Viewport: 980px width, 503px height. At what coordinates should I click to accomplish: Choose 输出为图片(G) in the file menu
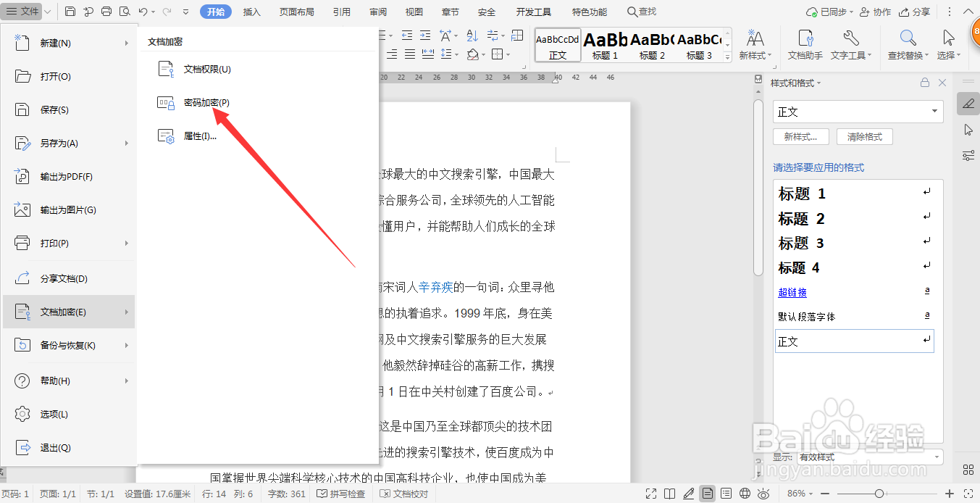(70, 209)
